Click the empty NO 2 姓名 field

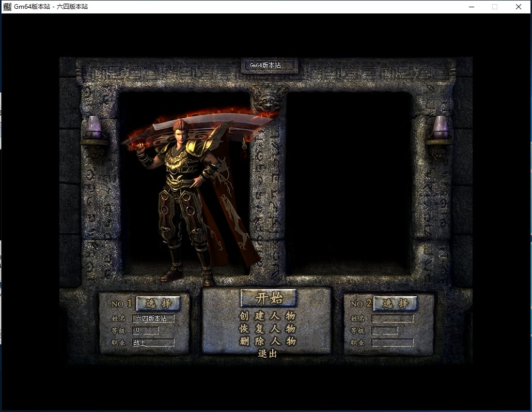click(393, 319)
